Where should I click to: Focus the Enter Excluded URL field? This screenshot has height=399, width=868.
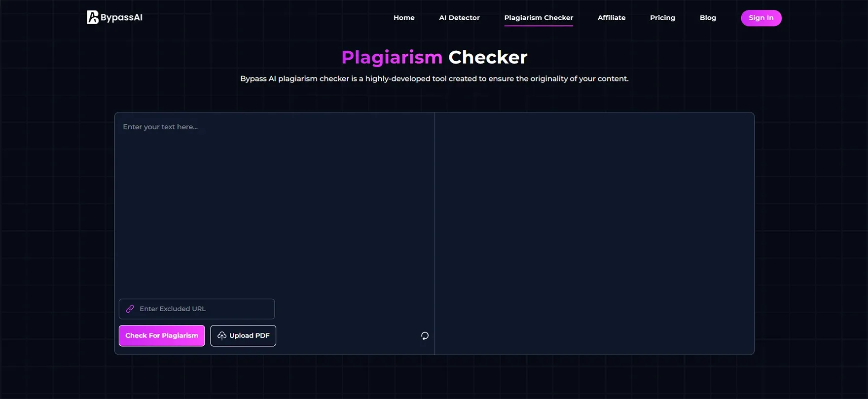click(x=197, y=309)
